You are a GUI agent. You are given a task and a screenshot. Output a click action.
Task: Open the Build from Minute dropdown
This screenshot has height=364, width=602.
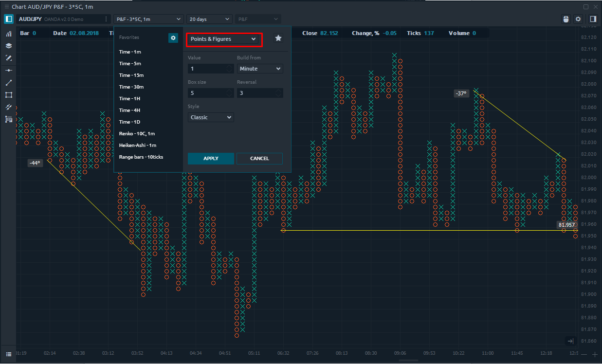(259, 69)
